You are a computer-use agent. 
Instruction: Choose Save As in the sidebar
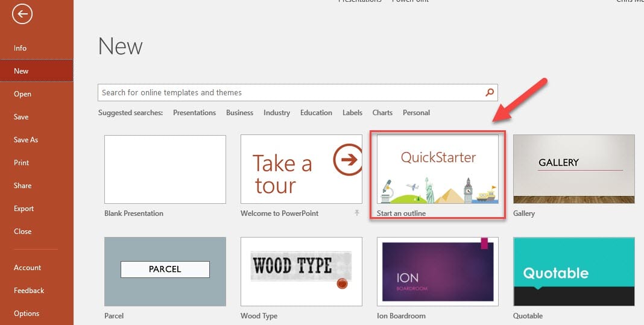[26, 140]
